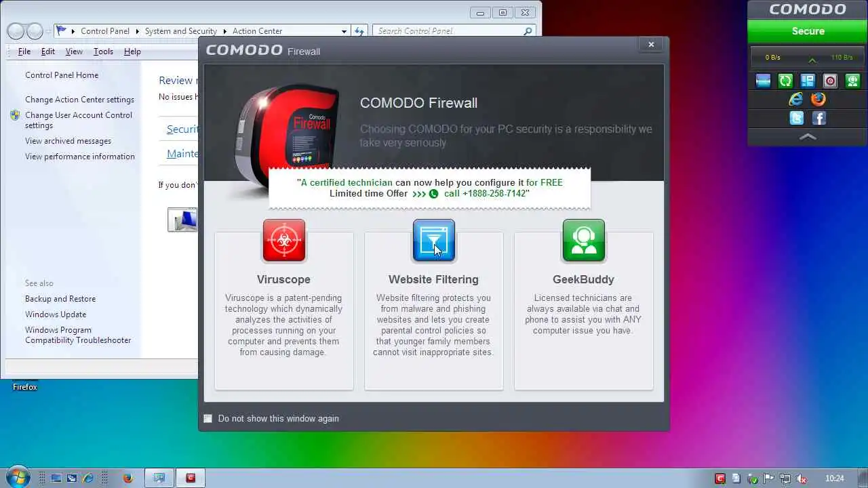Screen dimensions: 868x488
Task: Expand the Maintenance section in Action Center
Action: 182,154
